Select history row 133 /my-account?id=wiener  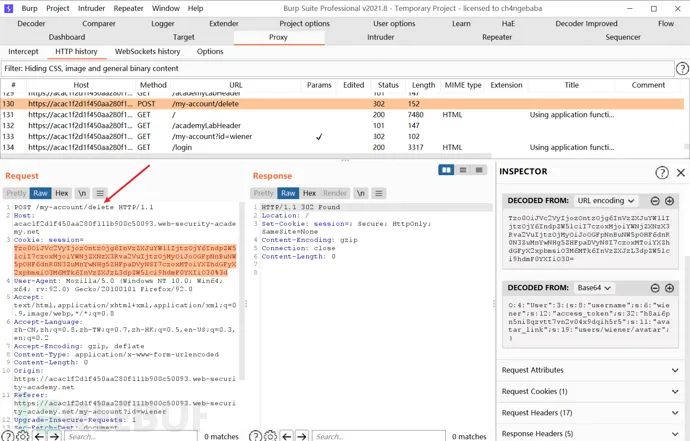(342, 136)
